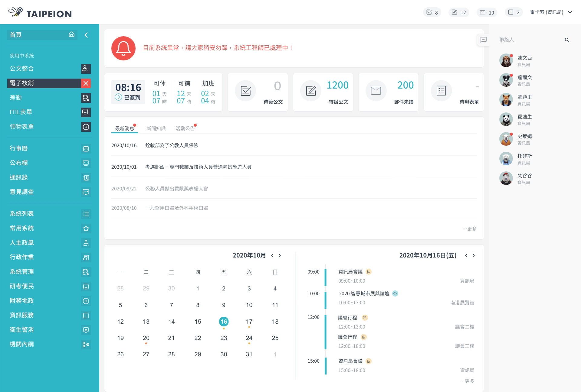Image resolution: width=581 pixels, height=392 pixels.
Task: Open news item 銓敘部為了公教人員保險
Action: point(172,145)
